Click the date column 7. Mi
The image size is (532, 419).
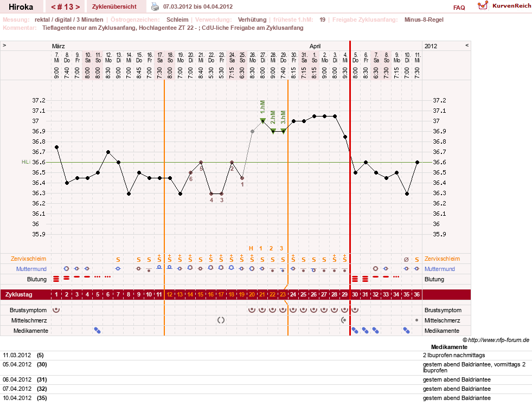pos(56,57)
